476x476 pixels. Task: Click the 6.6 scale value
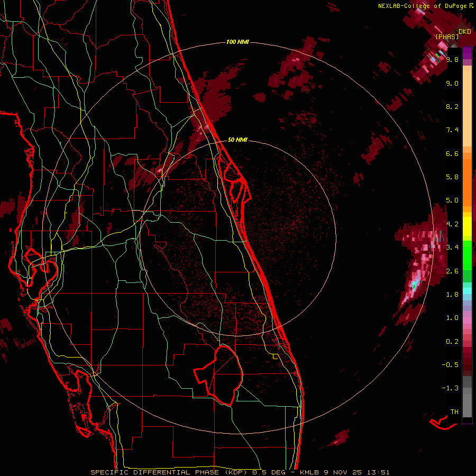452,153
